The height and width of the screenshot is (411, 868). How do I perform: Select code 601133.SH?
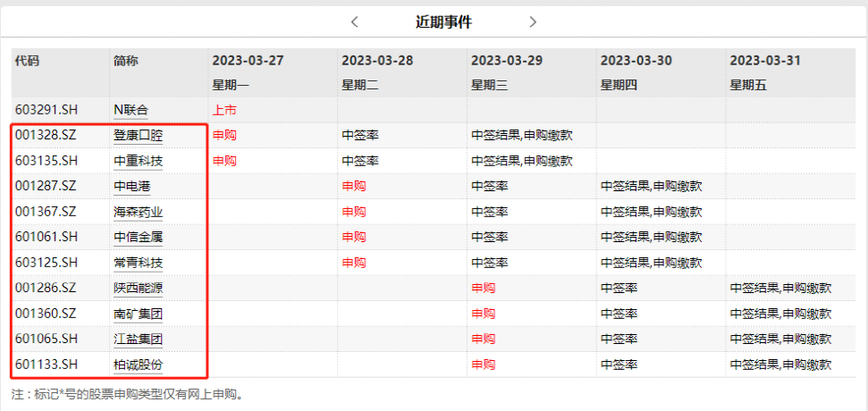(x=46, y=365)
